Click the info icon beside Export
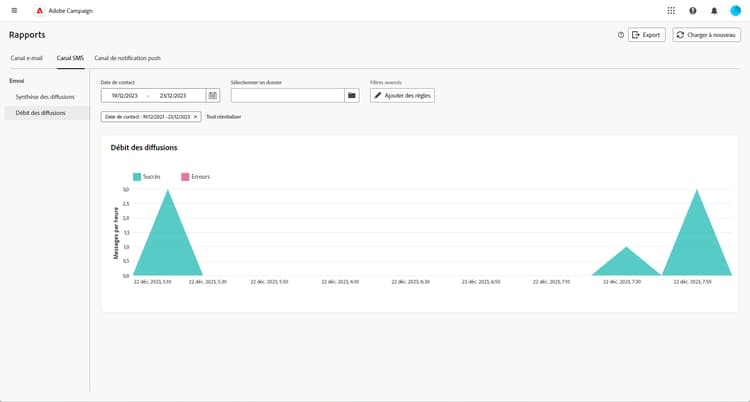750x402 pixels. pos(621,35)
